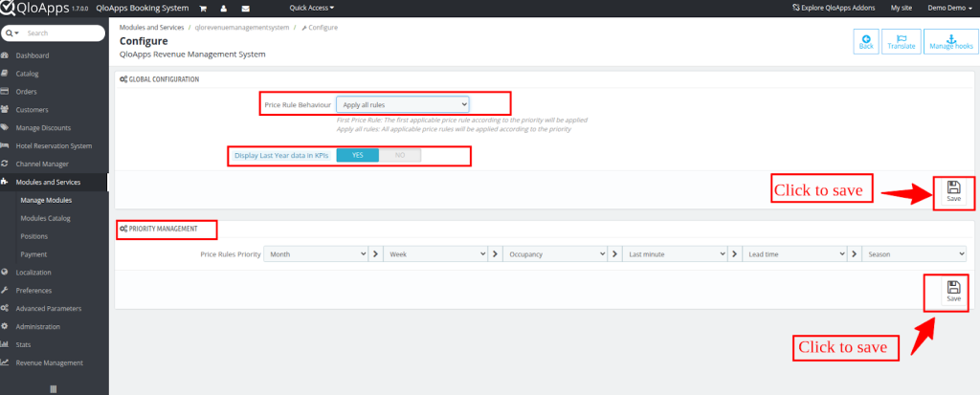Save the Priority Management settings

(952, 293)
